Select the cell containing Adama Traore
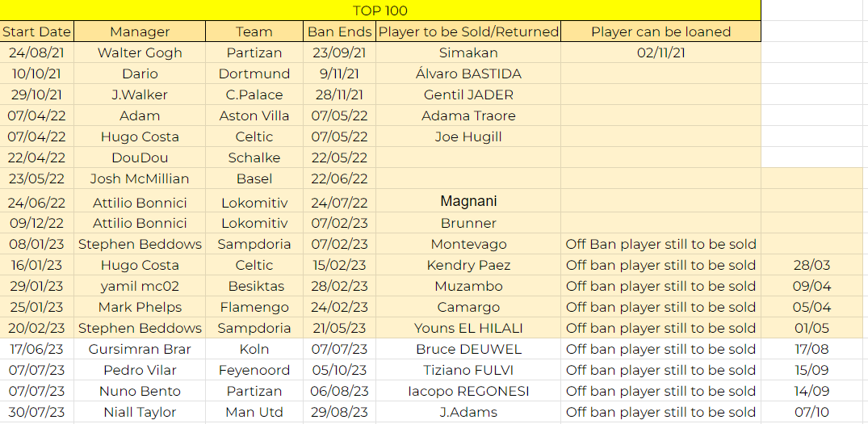The height and width of the screenshot is (424, 868). point(468,115)
